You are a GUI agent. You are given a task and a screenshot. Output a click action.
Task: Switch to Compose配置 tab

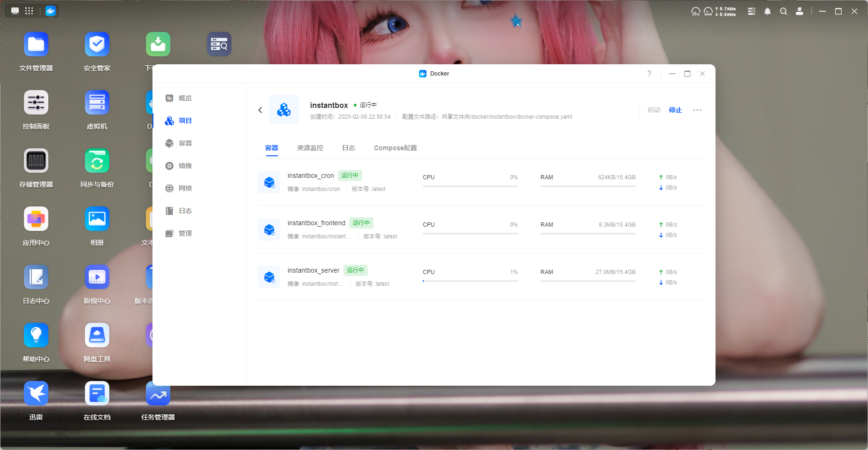pyautogui.click(x=396, y=148)
